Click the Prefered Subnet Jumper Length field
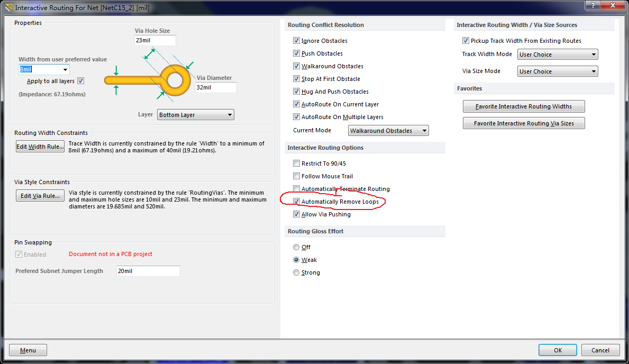The height and width of the screenshot is (364, 629). tap(148, 271)
